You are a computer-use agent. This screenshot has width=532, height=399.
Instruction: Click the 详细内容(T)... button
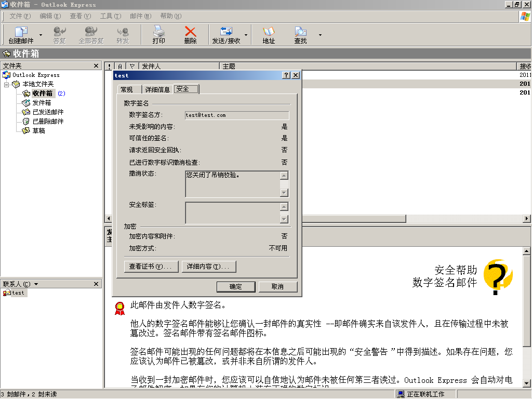[x=209, y=267]
